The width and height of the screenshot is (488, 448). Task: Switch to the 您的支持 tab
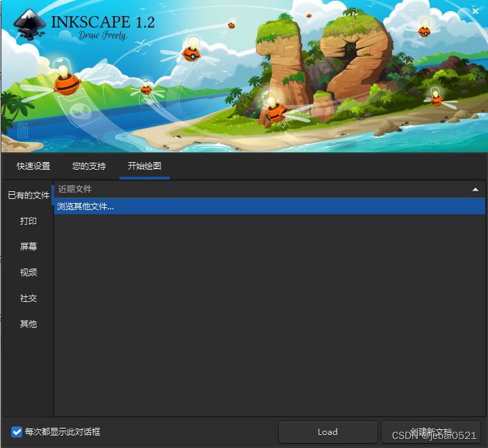point(89,166)
